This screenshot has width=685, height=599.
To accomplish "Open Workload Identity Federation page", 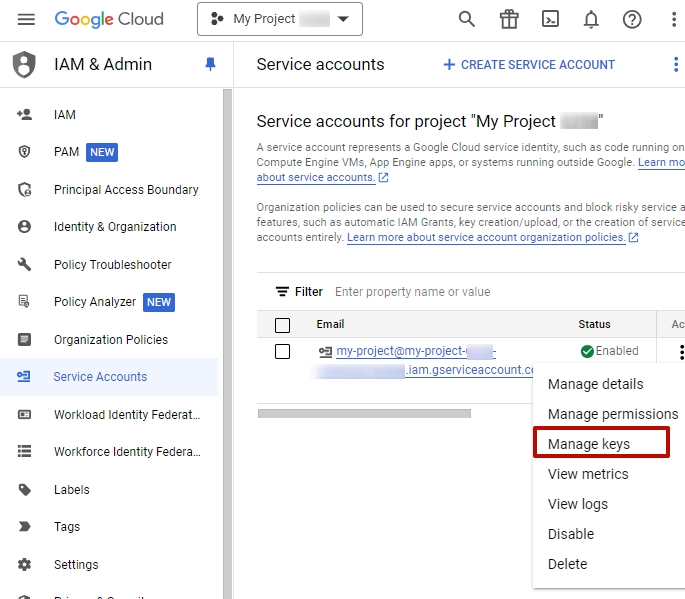I will [x=127, y=415].
